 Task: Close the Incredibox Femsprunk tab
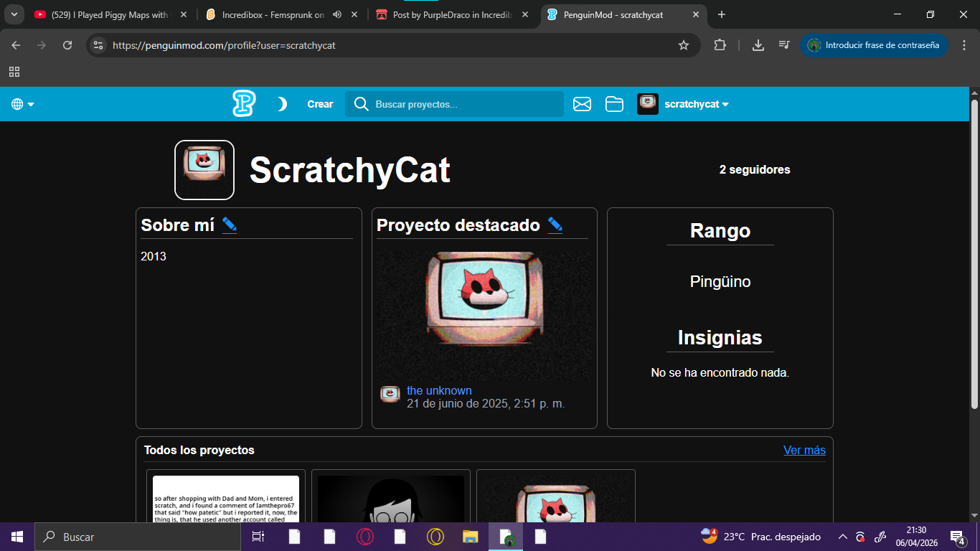pyautogui.click(x=354, y=14)
